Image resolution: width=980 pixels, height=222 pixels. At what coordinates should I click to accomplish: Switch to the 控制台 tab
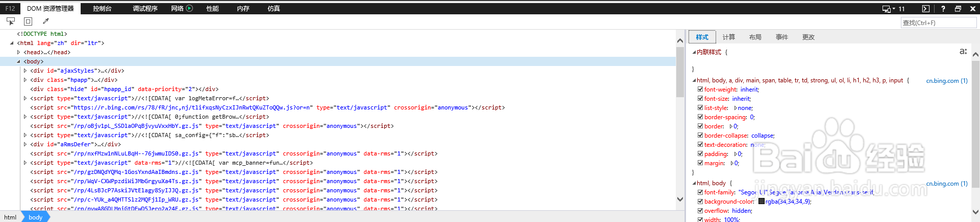[x=102, y=9]
